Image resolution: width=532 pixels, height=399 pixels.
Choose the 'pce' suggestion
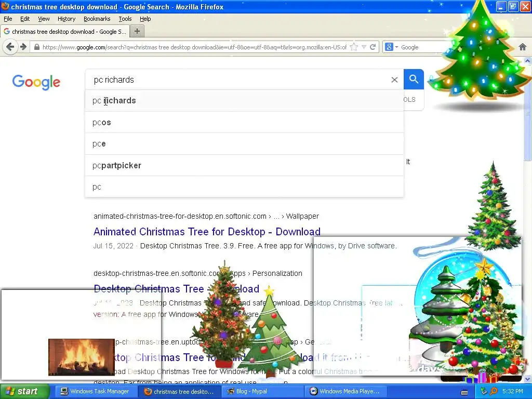[x=244, y=144]
